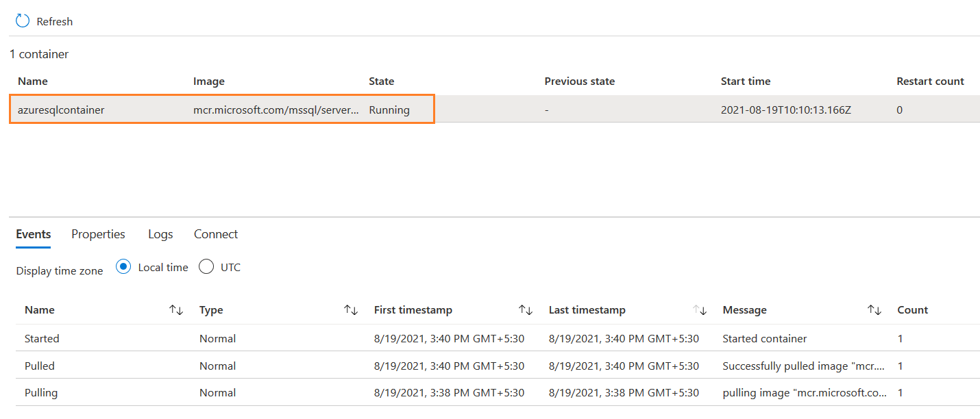Image resolution: width=980 pixels, height=419 pixels.
Task: Open the Connect tab
Action: [216, 234]
